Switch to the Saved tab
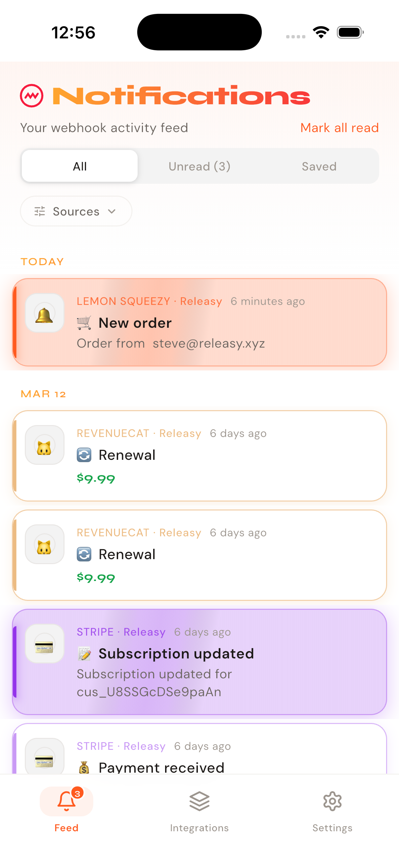 (319, 166)
